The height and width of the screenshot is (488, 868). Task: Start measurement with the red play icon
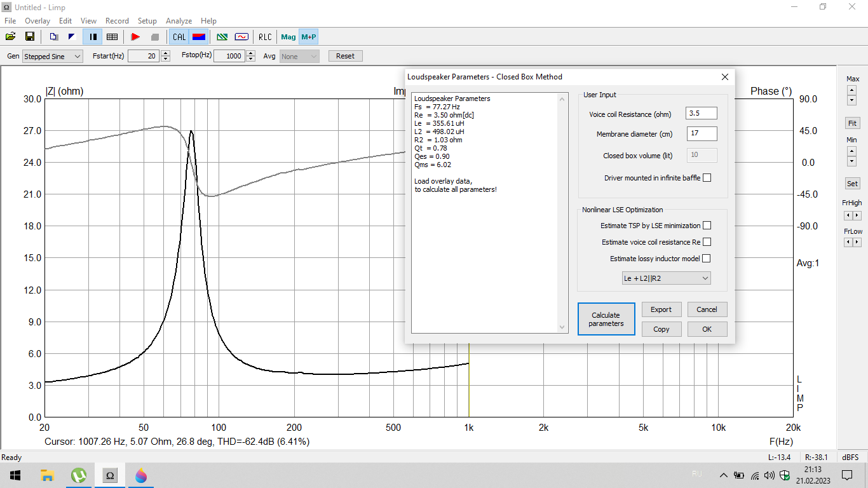click(135, 37)
